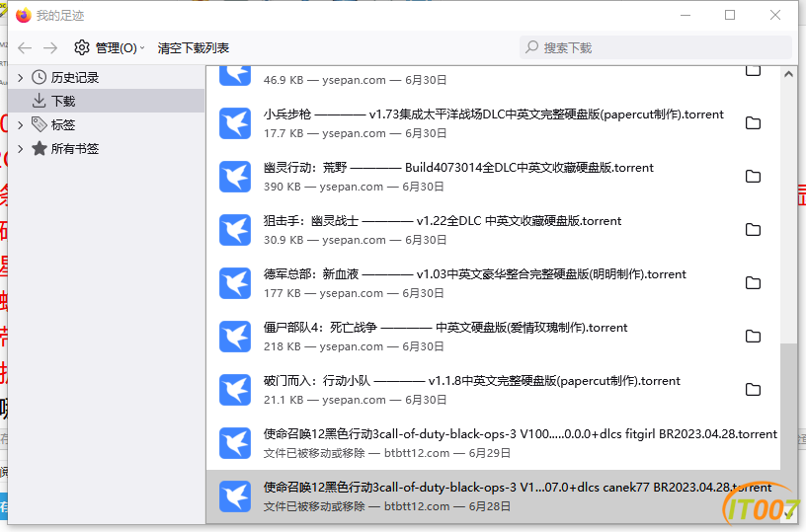Click the file icon of the 46.9 KB download

tap(235, 76)
